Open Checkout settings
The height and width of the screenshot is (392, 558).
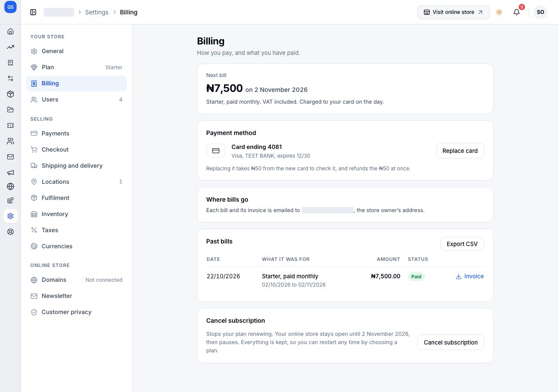[76, 150]
